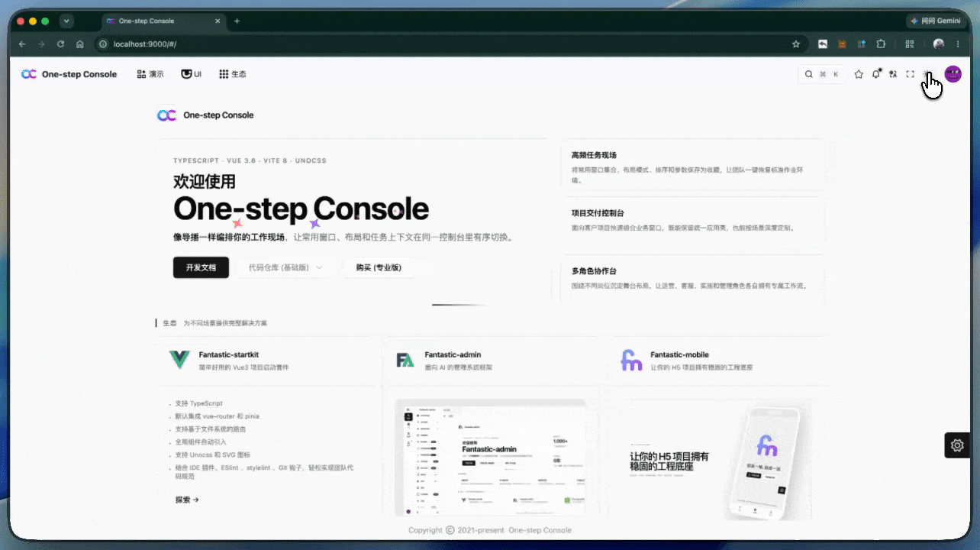The image size is (980, 550).
Task: Click the 全局组件自动引入 list item
Action: (x=201, y=442)
